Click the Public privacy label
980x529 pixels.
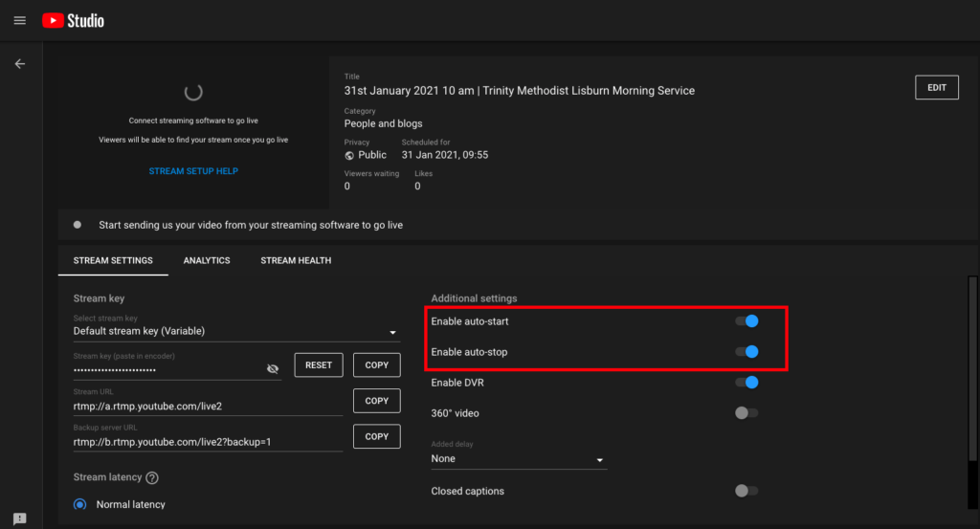coord(372,155)
